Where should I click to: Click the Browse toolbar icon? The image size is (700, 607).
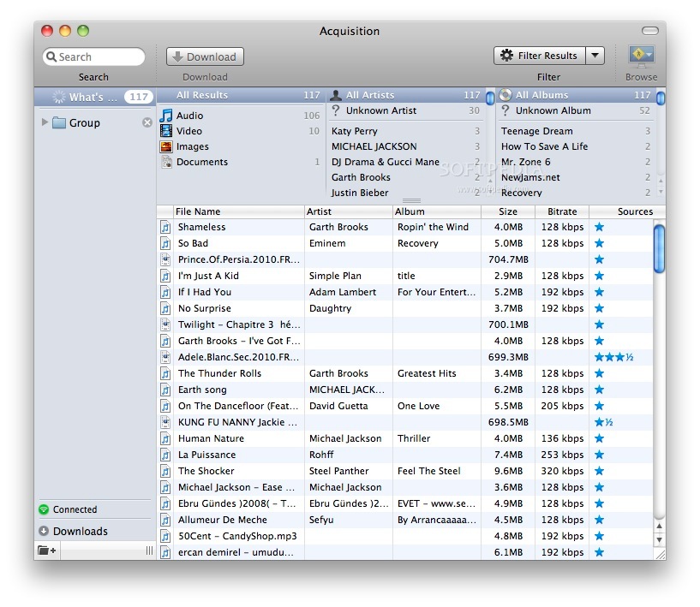coord(641,57)
